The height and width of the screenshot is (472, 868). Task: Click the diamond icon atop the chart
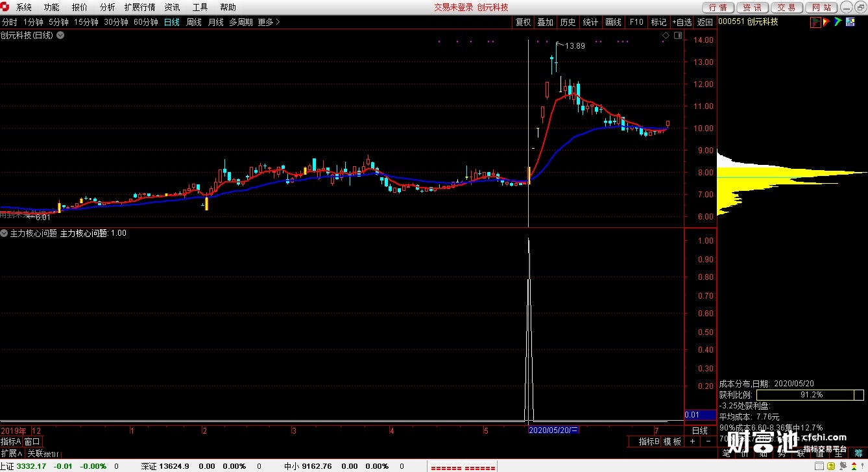point(666,35)
